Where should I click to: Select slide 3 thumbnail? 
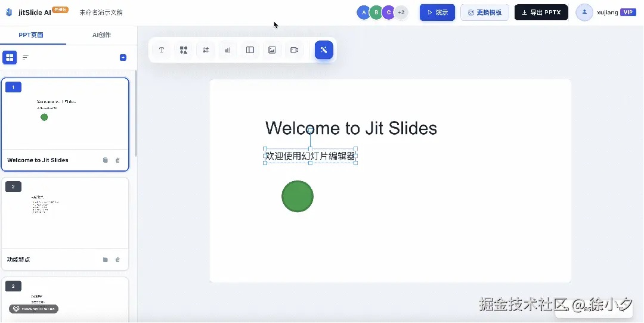[65, 300]
